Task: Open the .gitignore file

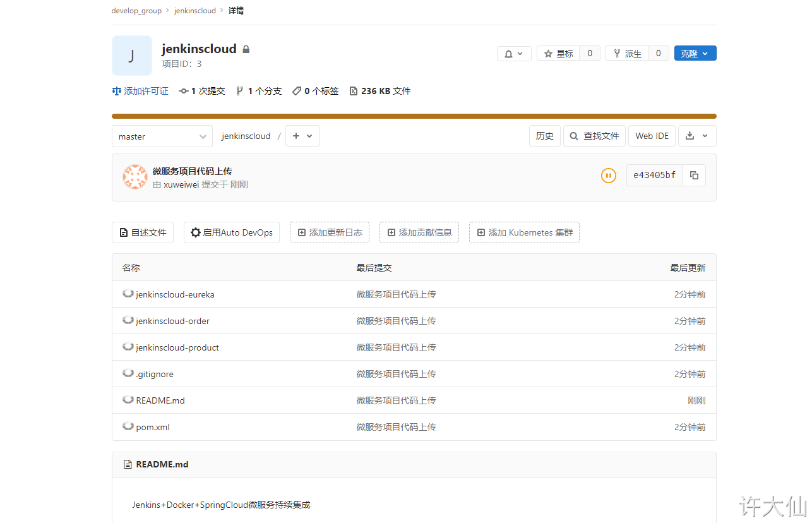Action: (155, 374)
